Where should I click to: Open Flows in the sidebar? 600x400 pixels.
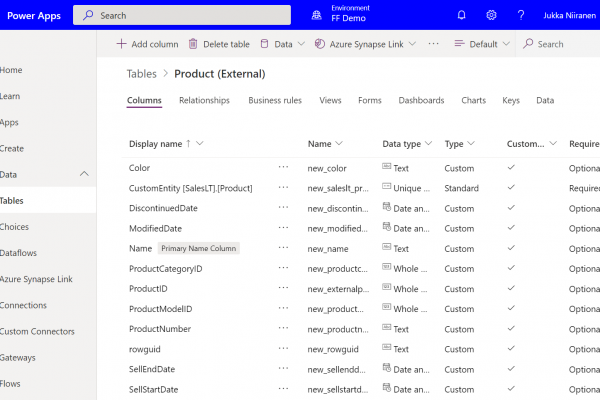coord(10,384)
